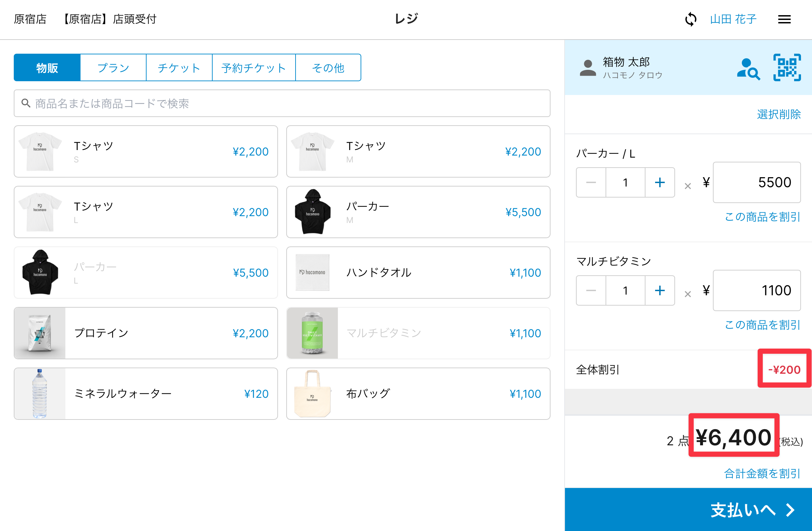
Task: Tap the QR code scan icon
Action: 787,67
